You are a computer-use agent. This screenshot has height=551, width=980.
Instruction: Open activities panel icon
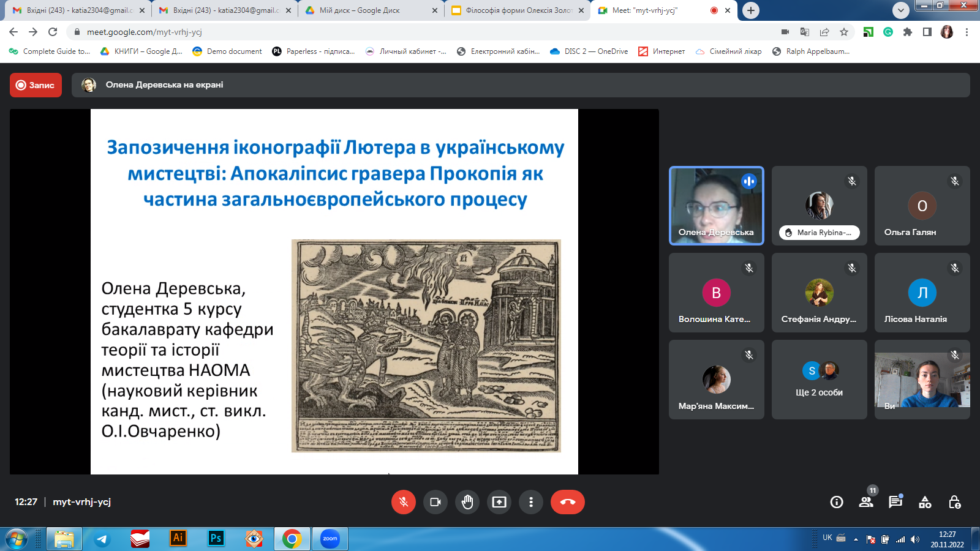pyautogui.click(x=925, y=502)
